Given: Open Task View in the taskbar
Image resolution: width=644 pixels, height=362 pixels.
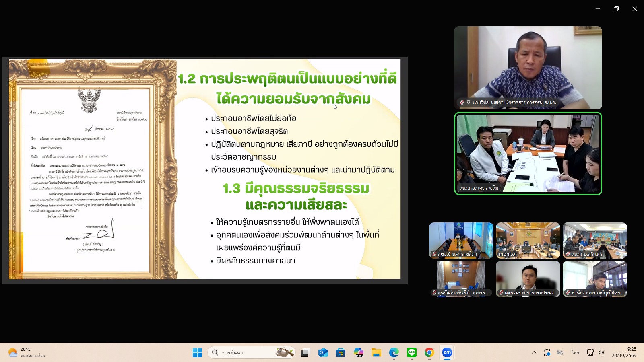Looking at the screenshot, I should point(305,353).
